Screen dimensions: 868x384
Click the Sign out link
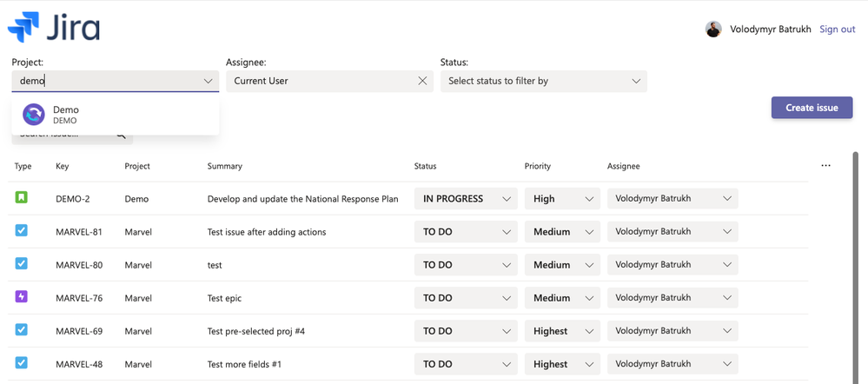tap(837, 29)
